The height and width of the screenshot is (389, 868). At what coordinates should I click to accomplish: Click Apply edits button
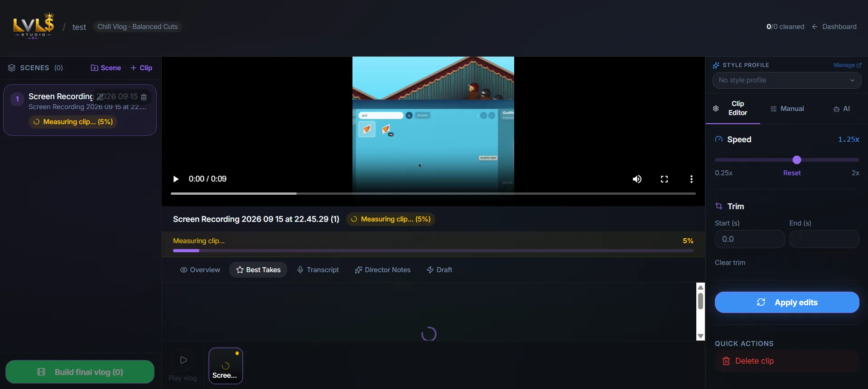pos(787,302)
